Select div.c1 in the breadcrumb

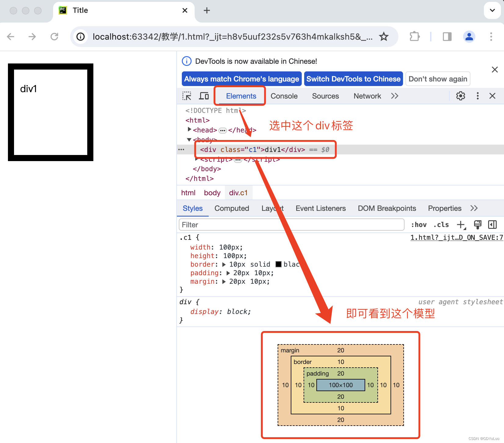(x=238, y=193)
